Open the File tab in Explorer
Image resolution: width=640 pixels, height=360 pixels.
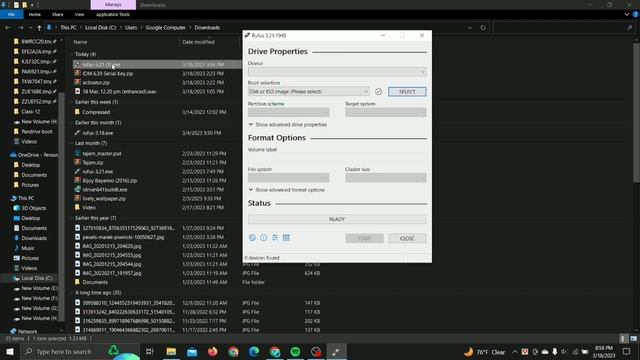click(11, 14)
